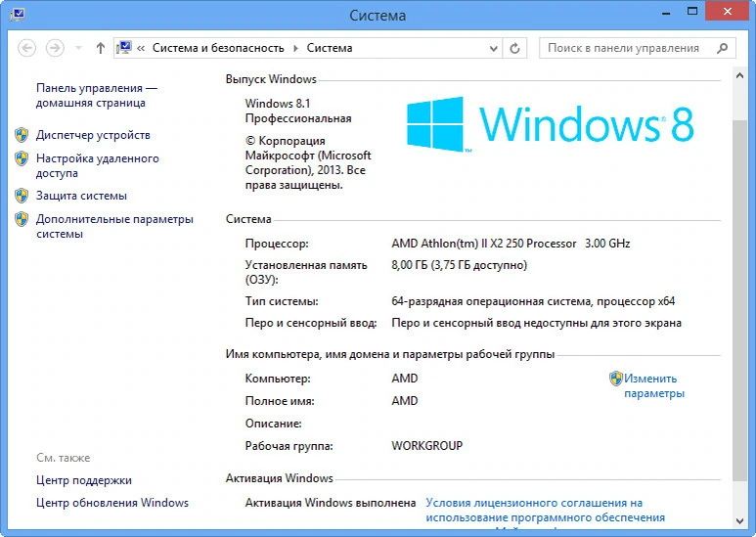Click Изменить параметры link

(x=653, y=385)
